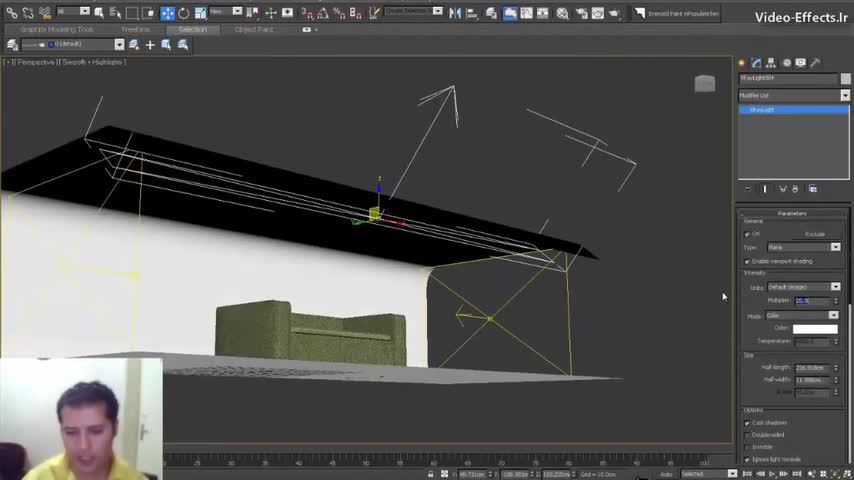The height and width of the screenshot is (480, 854).
Task: Collapse the Parameters rollout header
Action: pyautogui.click(x=792, y=213)
